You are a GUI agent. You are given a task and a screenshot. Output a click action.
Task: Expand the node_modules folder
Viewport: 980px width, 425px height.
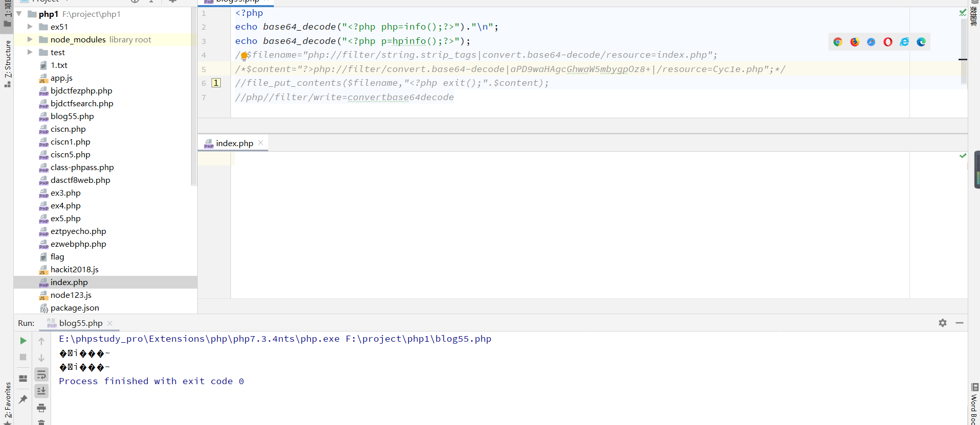coord(30,39)
